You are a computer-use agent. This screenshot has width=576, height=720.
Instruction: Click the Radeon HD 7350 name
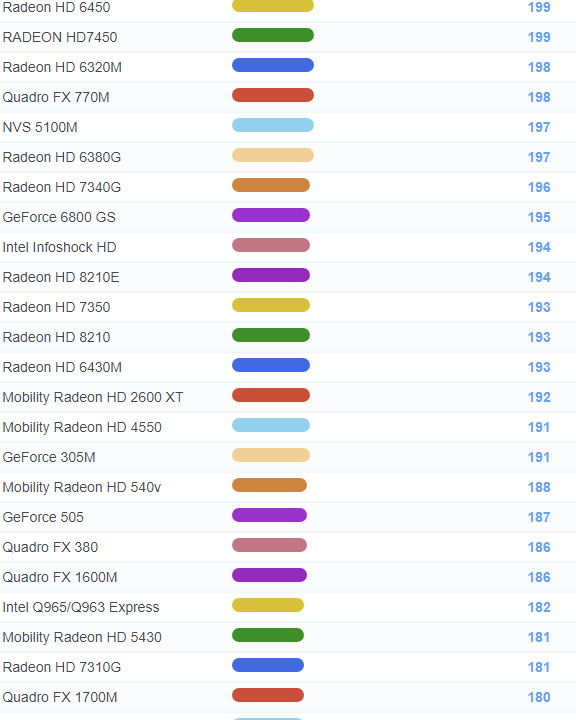point(56,307)
